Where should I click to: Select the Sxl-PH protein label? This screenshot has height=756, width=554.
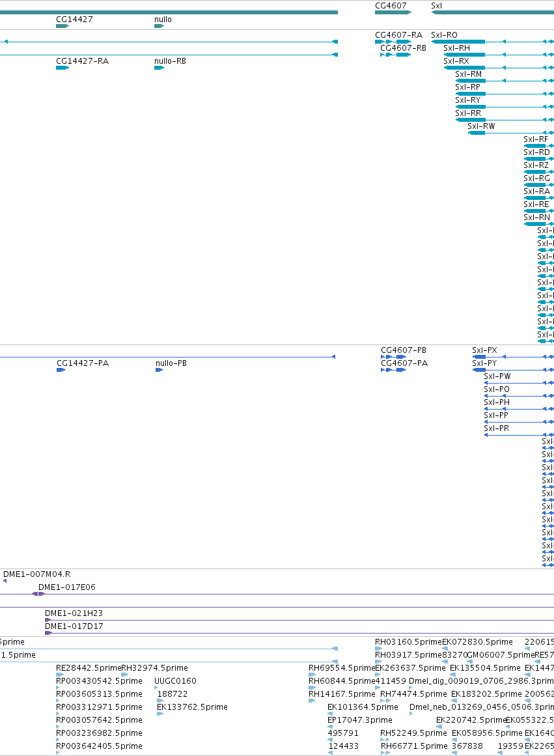tap(497, 402)
